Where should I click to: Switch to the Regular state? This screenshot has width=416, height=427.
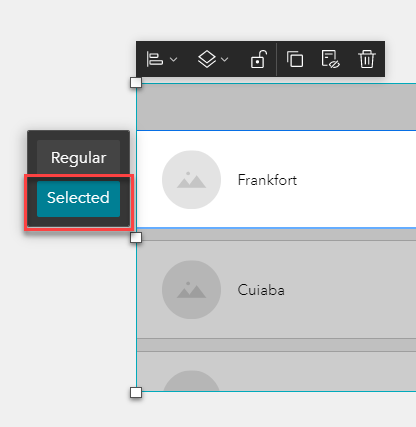click(x=78, y=157)
